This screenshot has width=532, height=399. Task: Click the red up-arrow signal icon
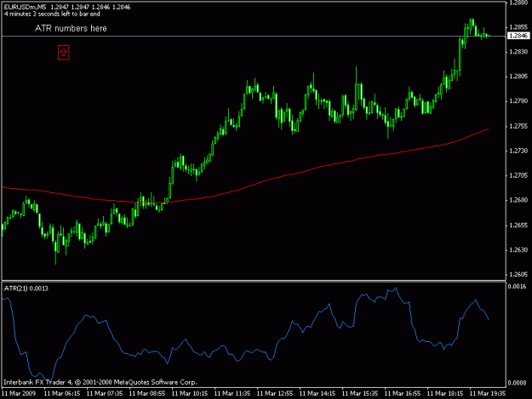tap(64, 53)
